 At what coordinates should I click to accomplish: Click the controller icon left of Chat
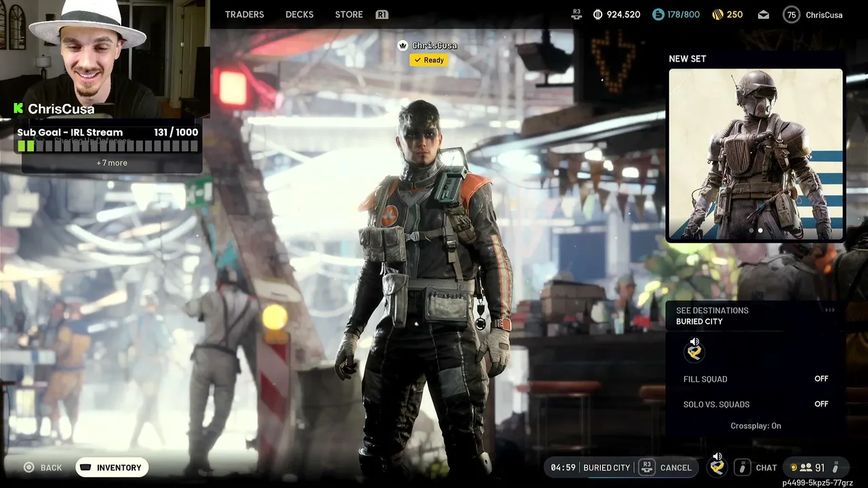pos(743,468)
